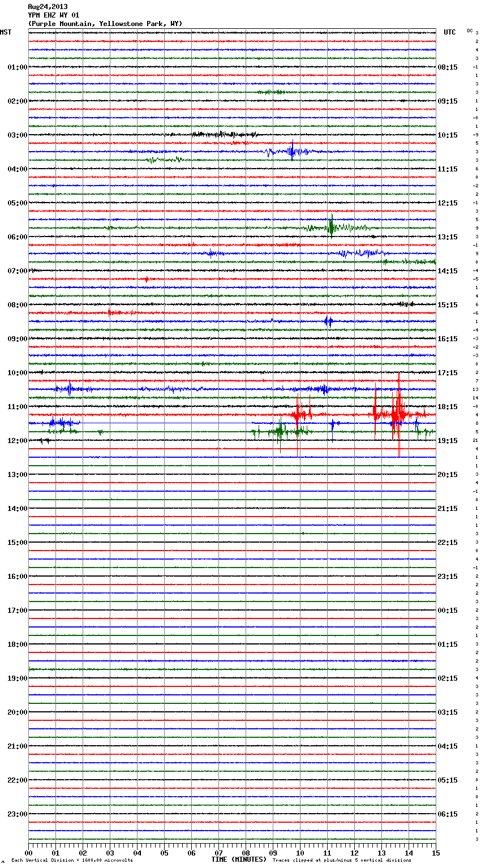This screenshot has height=868, width=481.
Task: Select the 19:00 MST time label
Action: click(x=18, y=678)
